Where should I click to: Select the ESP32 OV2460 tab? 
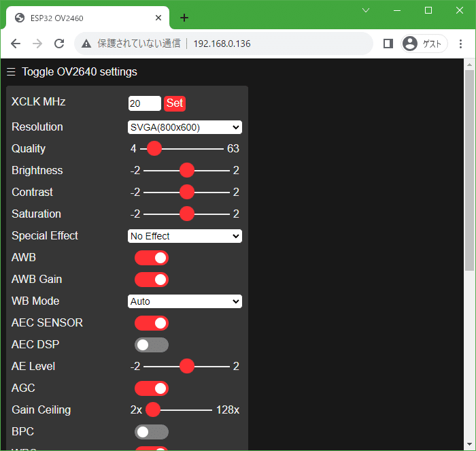click(88, 18)
